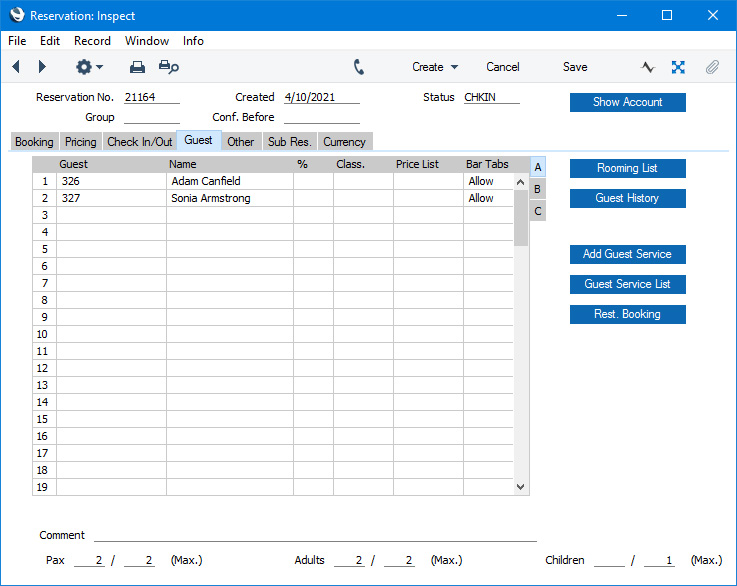Image resolution: width=737 pixels, height=586 pixels.
Task: Click the Reservation No. field
Action: coord(151,97)
